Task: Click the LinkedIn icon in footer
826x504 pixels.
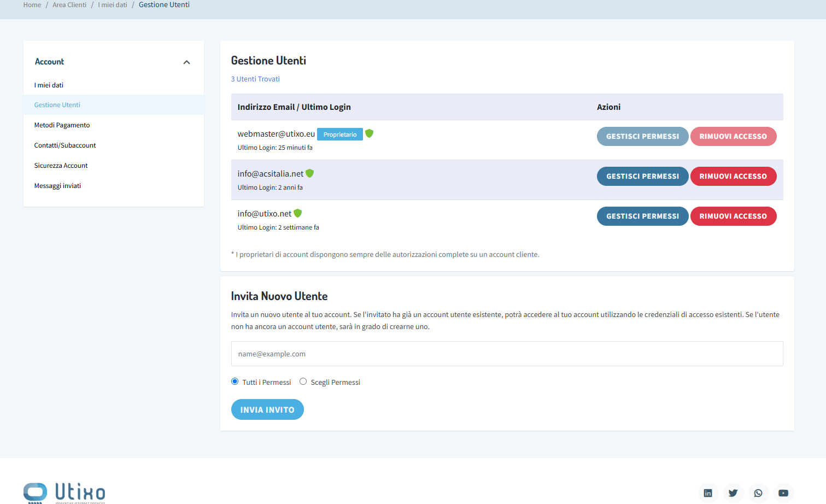Action: coord(708,493)
